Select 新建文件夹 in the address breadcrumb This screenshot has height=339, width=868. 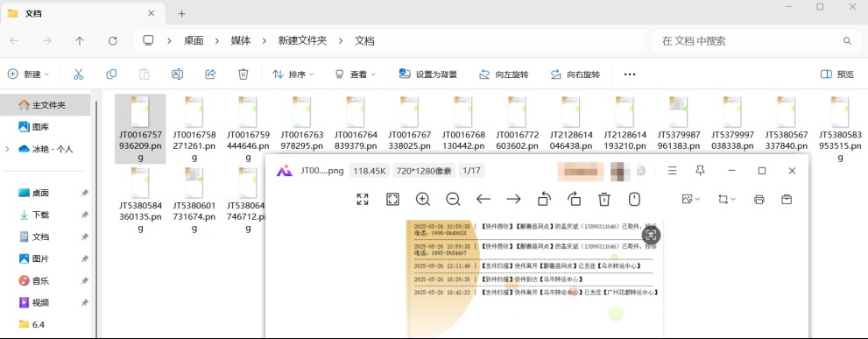302,41
